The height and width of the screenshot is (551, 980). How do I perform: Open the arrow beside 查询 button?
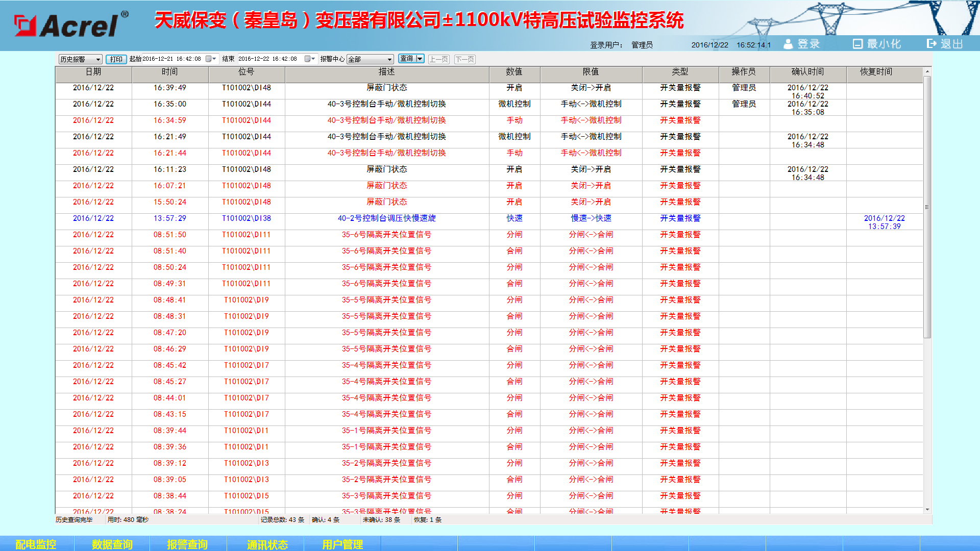(x=420, y=59)
